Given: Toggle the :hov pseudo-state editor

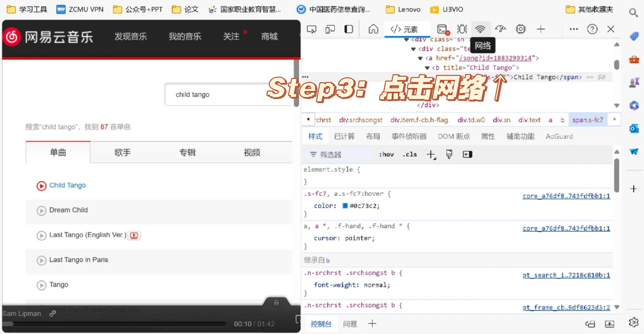Looking at the screenshot, I should click(x=386, y=154).
